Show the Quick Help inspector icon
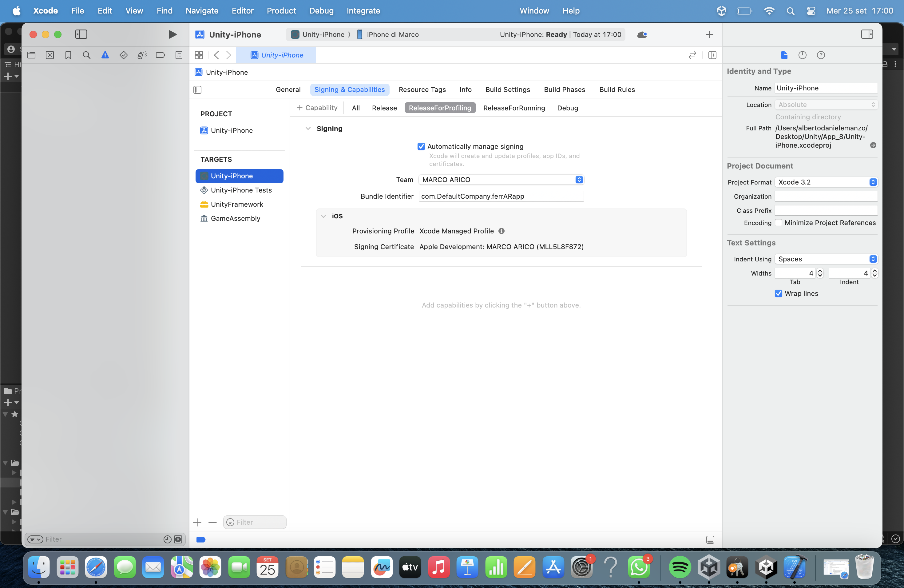Image resolution: width=904 pixels, height=588 pixels. point(821,55)
